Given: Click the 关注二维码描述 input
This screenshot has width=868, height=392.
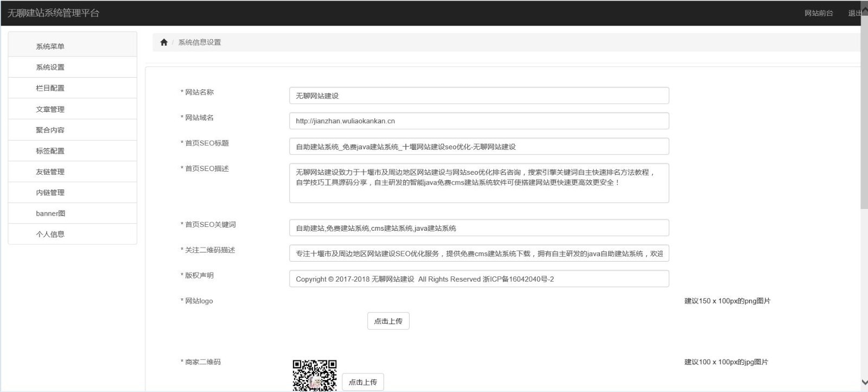Looking at the screenshot, I should tap(479, 254).
